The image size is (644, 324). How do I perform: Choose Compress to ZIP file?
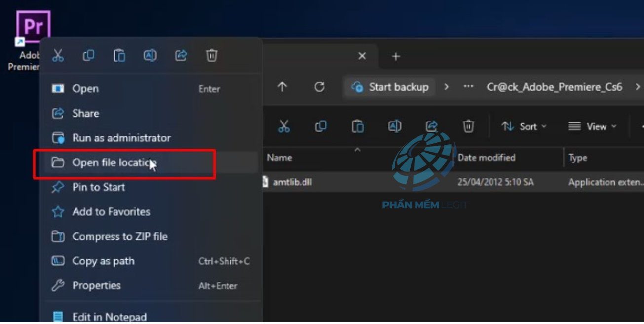point(151,237)
